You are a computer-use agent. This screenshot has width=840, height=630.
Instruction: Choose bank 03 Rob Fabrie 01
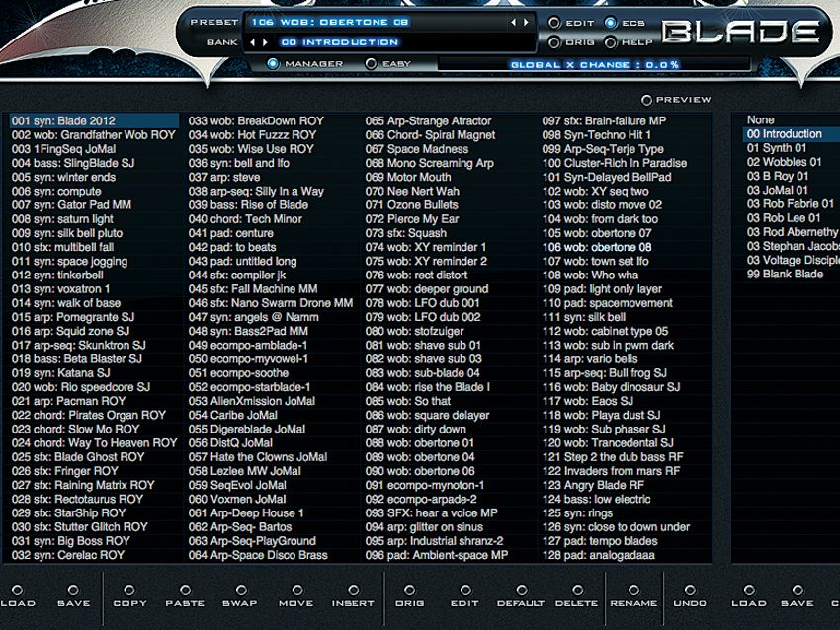(x=792, y=204)
